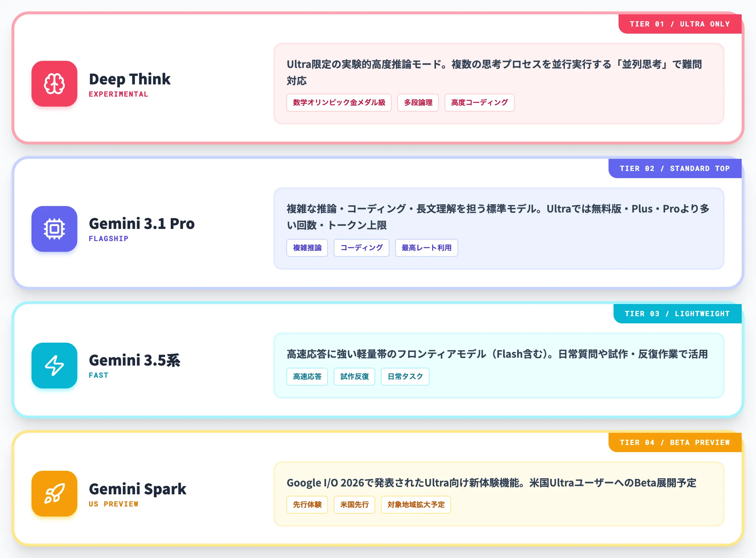Click the 高度コーディング tag
Screen dimensions: 756x558
(x=479, y=103)
